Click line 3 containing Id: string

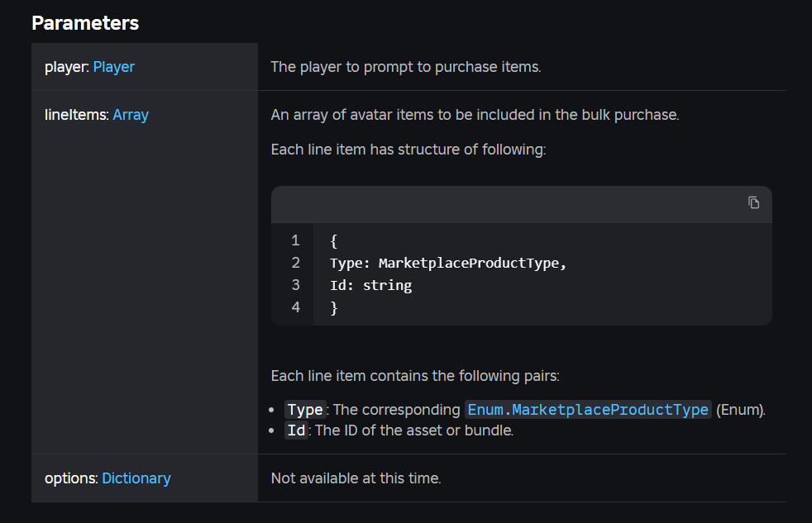[x=370, y=285]
